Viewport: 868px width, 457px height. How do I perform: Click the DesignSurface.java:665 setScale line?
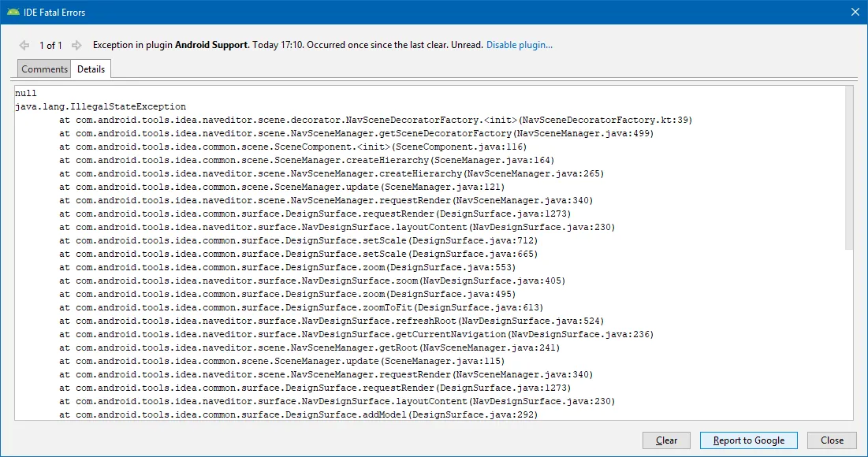(298, 254)
